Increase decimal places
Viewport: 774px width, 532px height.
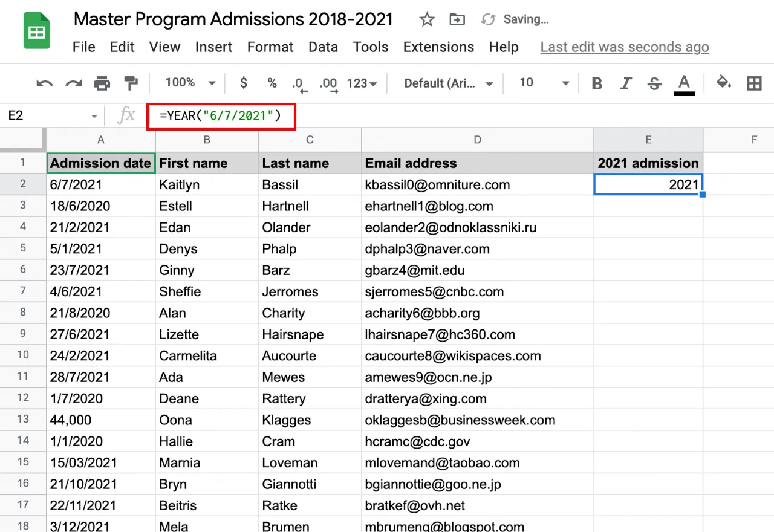coord(329,84)
